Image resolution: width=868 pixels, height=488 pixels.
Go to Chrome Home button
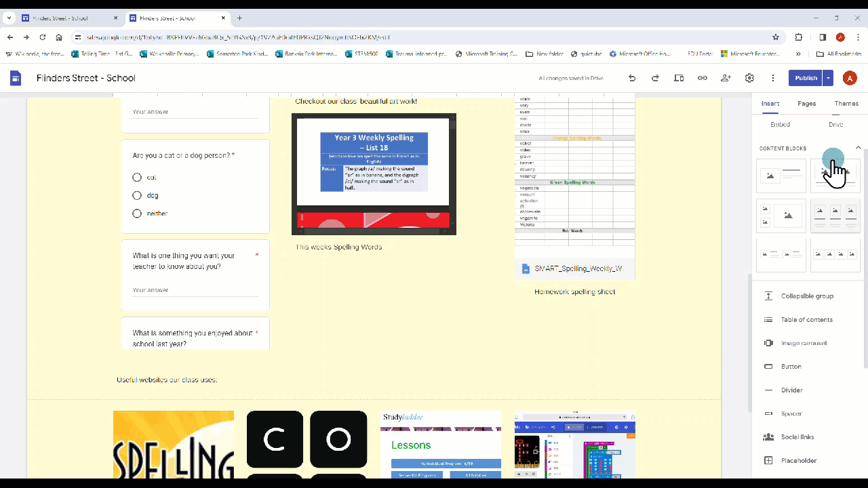click(x=59, y=37)
